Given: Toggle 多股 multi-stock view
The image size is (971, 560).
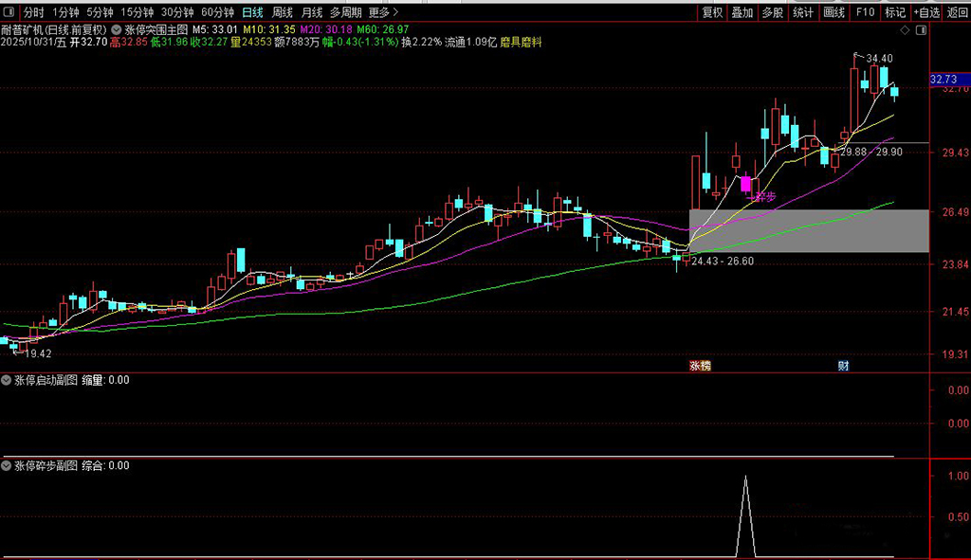Looking at the screenshot, I should (772, 12).
